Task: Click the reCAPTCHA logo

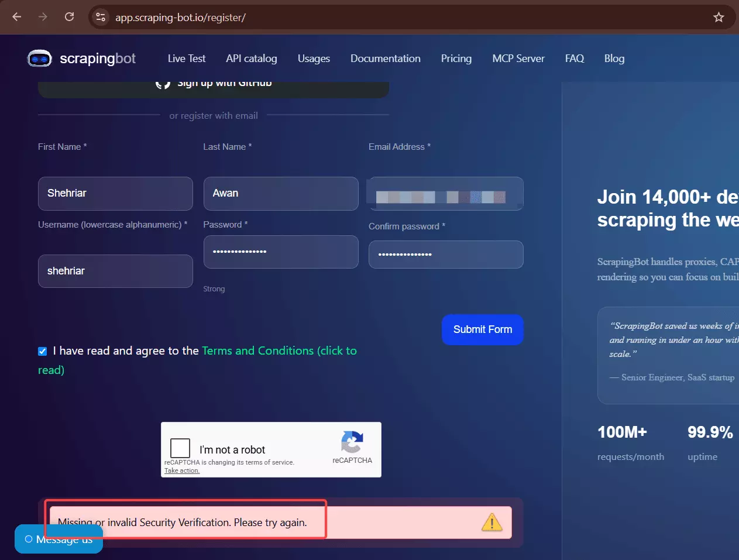Action: point(352,442)
